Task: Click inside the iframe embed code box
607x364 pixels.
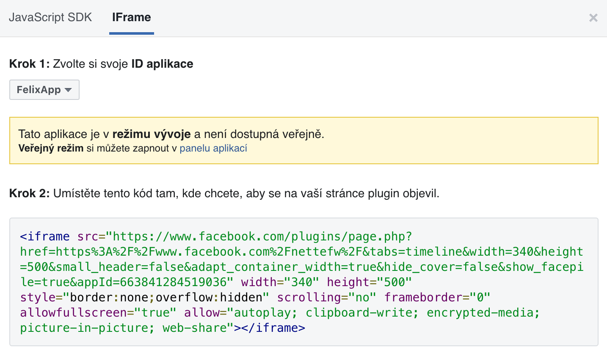Action: 303,282
